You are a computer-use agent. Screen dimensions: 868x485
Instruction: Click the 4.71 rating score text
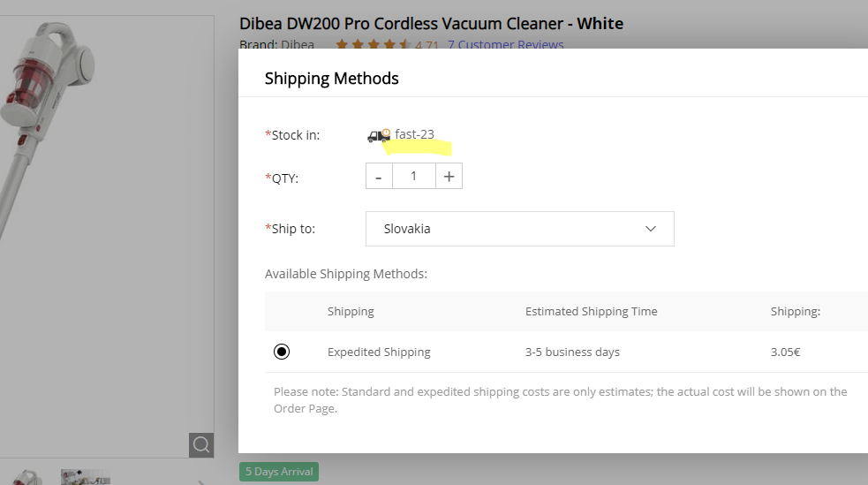tap(427, 45)
